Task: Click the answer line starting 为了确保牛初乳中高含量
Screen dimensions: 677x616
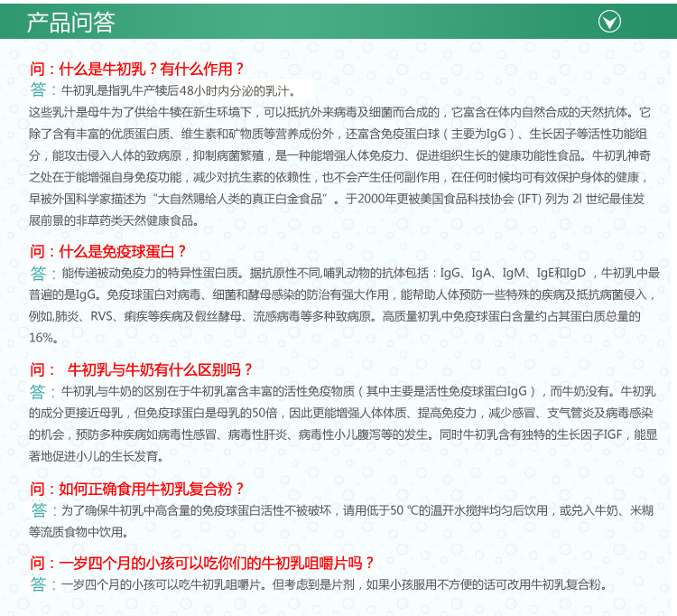Action: coord(357,510)
